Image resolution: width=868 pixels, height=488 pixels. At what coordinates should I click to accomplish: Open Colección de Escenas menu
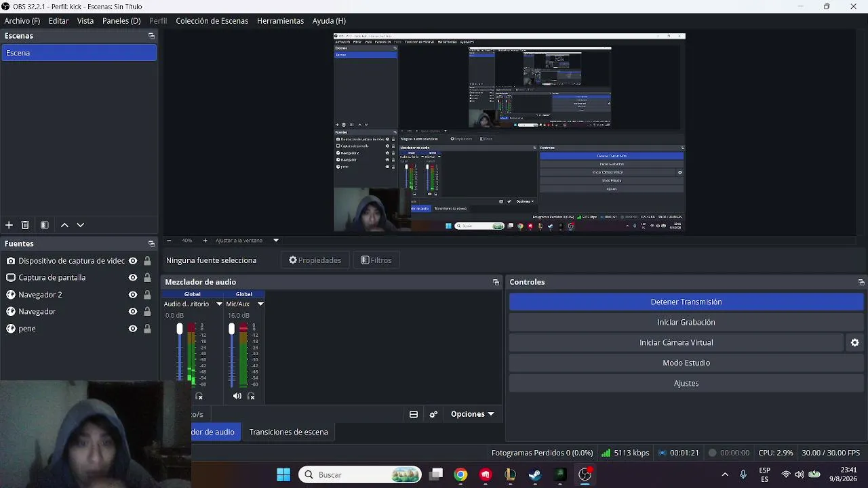point(212,21)
